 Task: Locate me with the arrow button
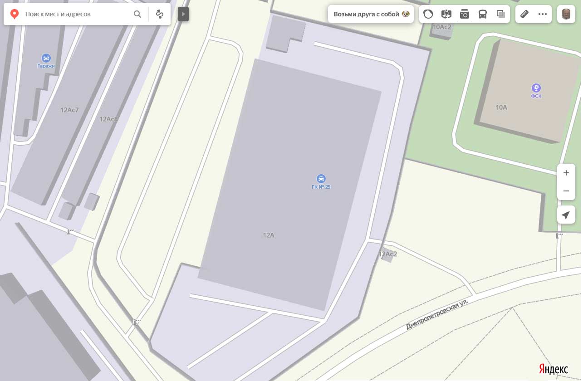pyautogui.click(x=566, y=215)
